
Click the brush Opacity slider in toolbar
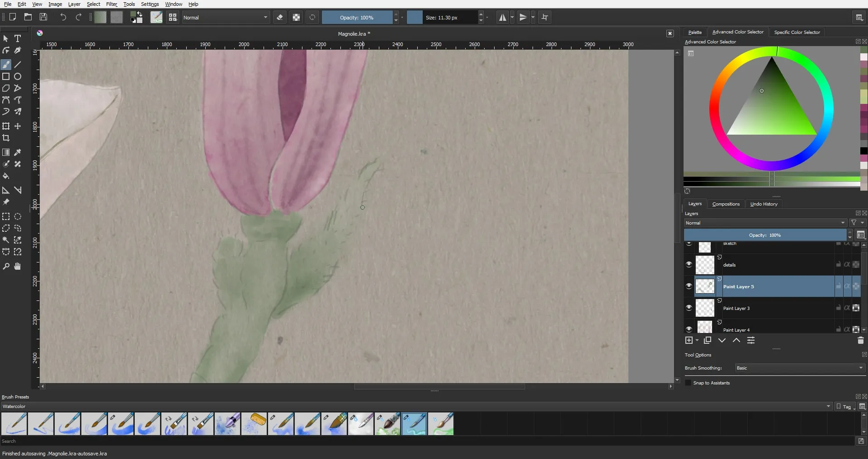357,18
